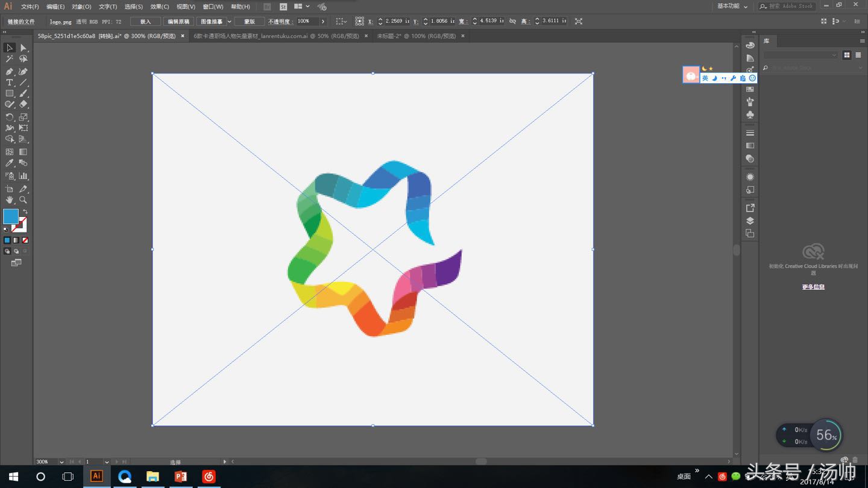Click the 更多信息 link
The height and width of the screenshot is (488, 868).
[x=813, y=287]
